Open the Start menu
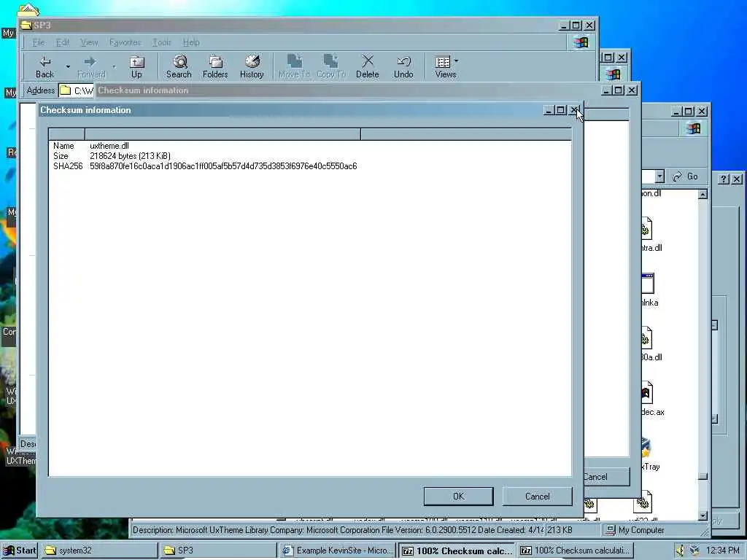Viewport: 747px width, 560px height. [20, 551]
